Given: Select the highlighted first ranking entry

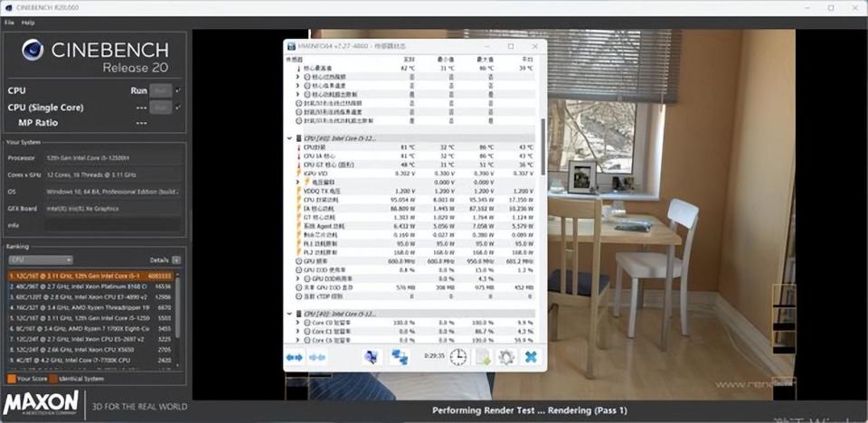Looking at the screenshot, I should pos(90,276).
